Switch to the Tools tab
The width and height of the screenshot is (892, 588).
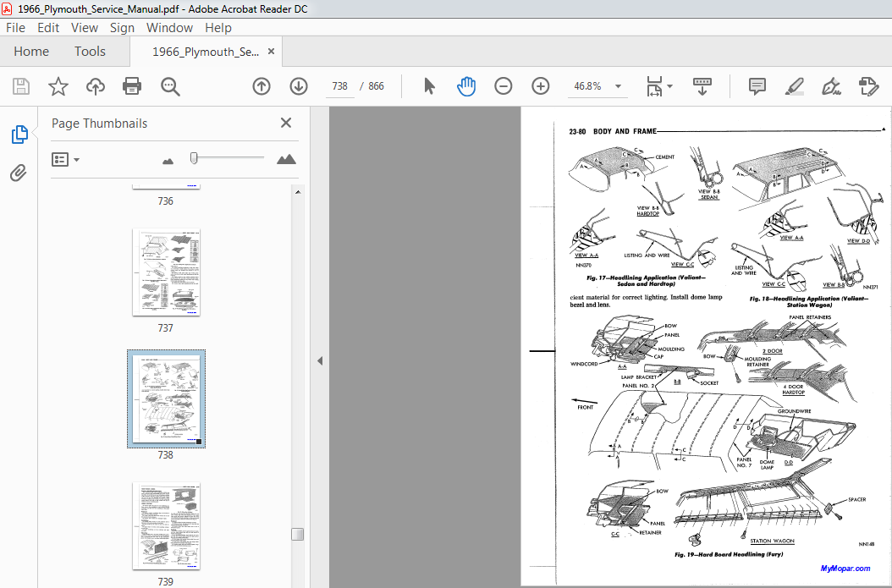click(90, 51)
